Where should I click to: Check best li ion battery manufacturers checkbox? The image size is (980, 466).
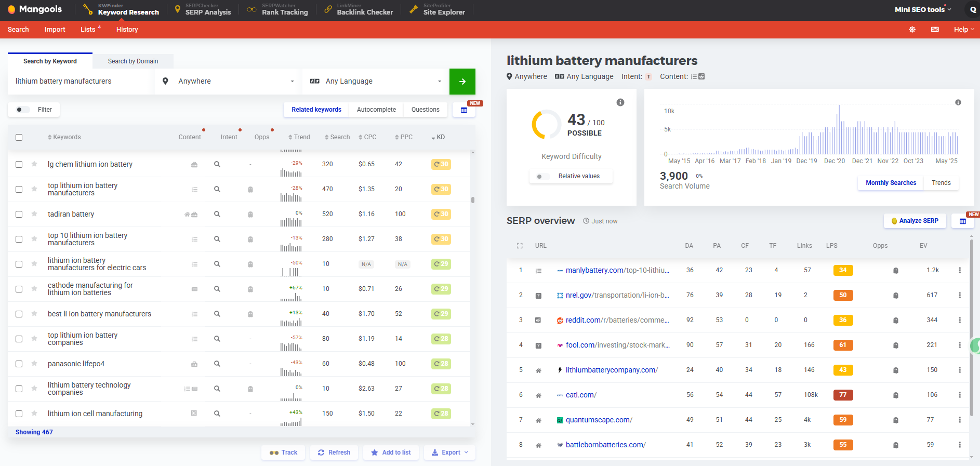pos(19,314)
